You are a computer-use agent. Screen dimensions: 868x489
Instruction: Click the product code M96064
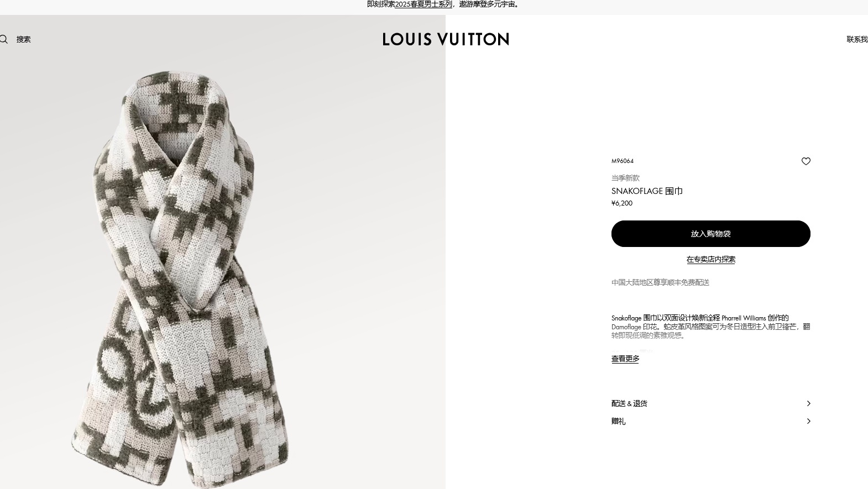(623, 161)
